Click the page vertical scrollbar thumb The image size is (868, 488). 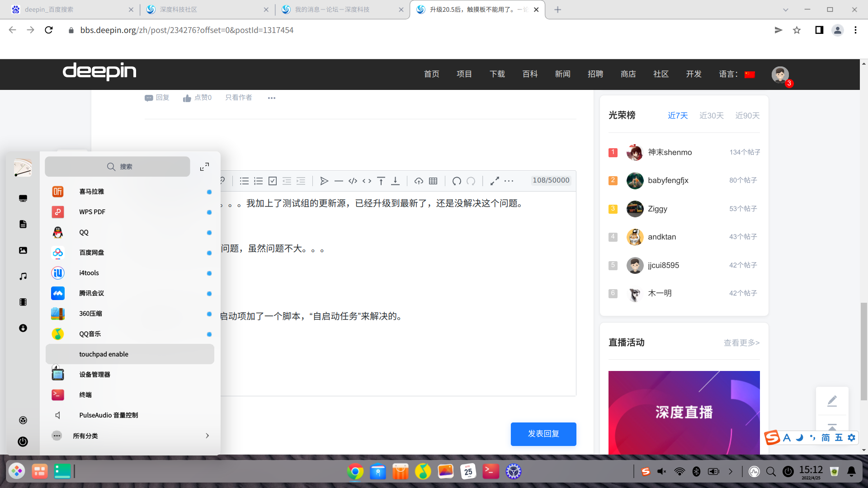[864, 351]
